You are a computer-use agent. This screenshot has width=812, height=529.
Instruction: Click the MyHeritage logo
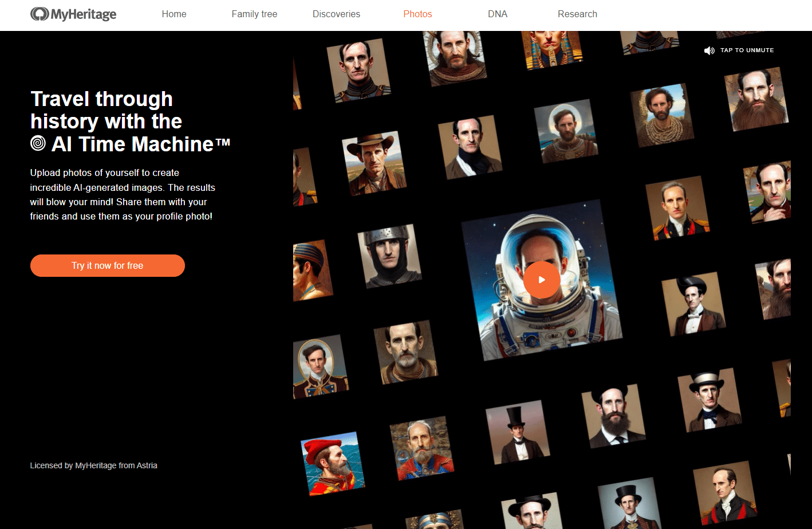click(73, 14)
